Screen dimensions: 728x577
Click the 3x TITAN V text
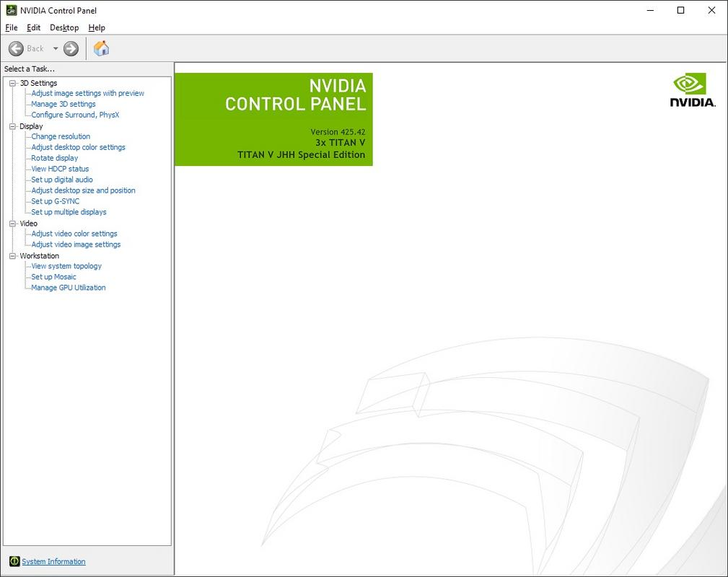(341, 143)
